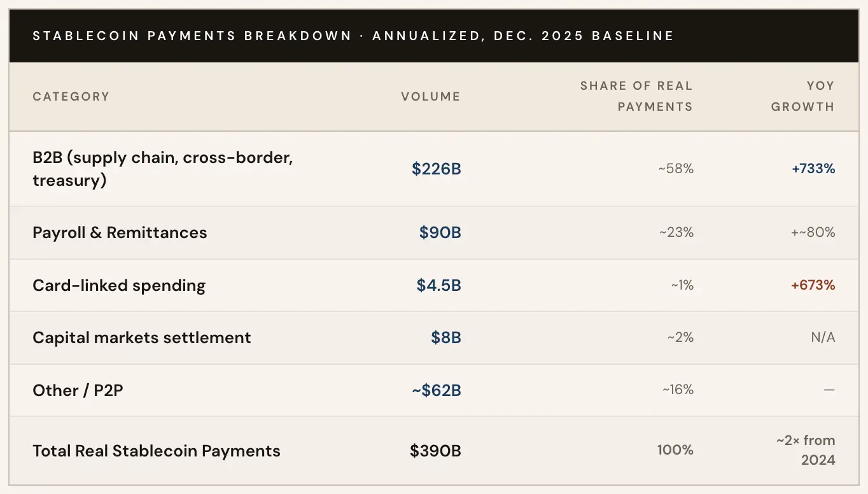Screen dimensions: 868x494
Task: Select the $226B volume value
Action: coord(436,169)
